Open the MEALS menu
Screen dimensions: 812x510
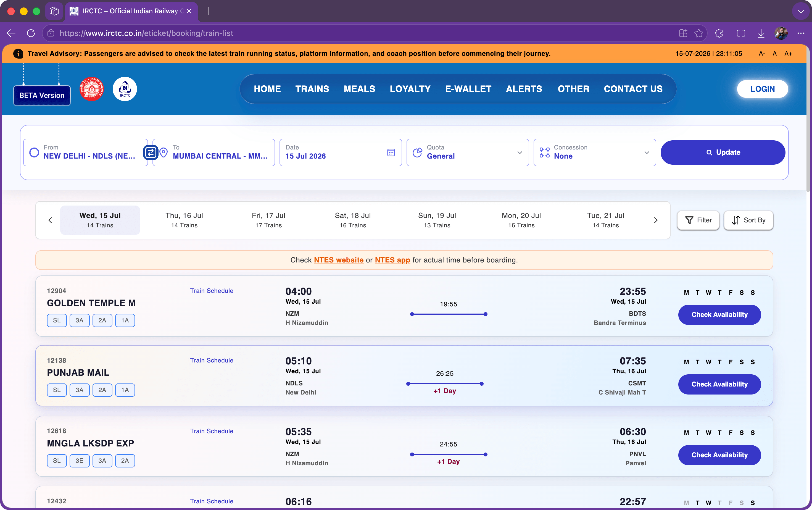coord(360,89)
